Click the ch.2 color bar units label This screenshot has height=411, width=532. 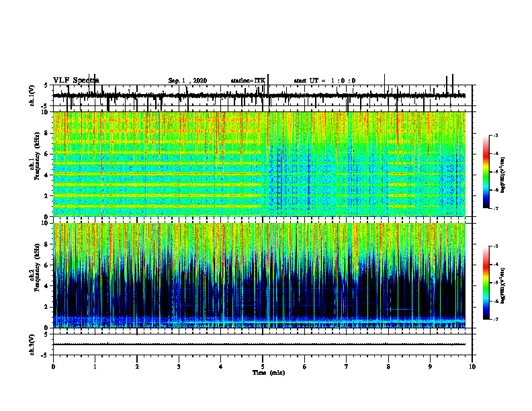[x=503, y=285]
